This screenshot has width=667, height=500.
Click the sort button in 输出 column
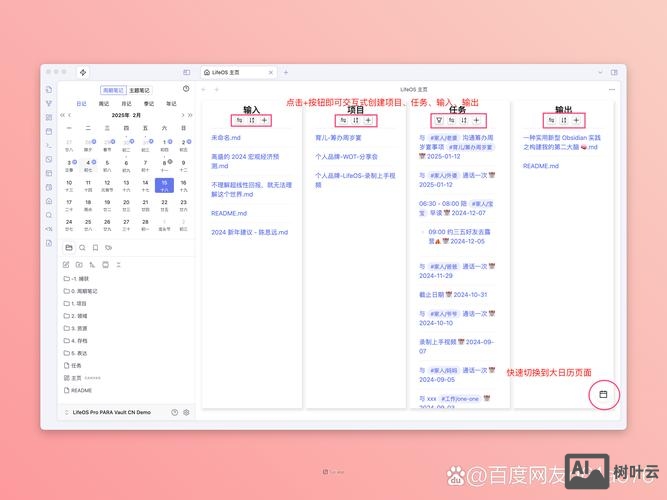(x=564, y=120)
